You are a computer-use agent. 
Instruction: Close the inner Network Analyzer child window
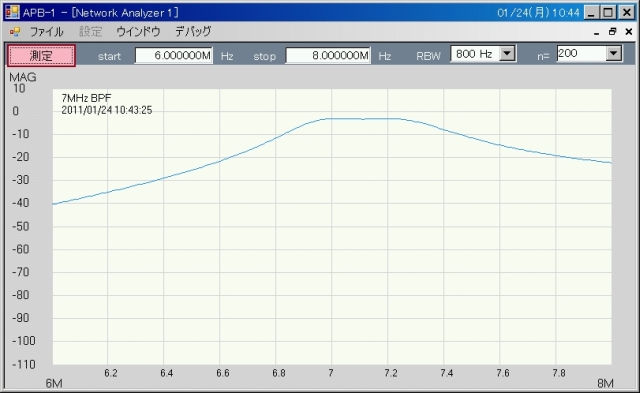pos(629,32)
